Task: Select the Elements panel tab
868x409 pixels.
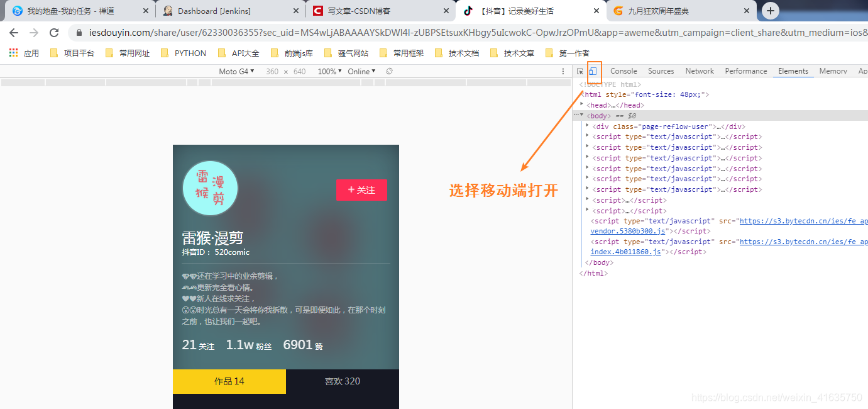Action: tap(793, 71)
